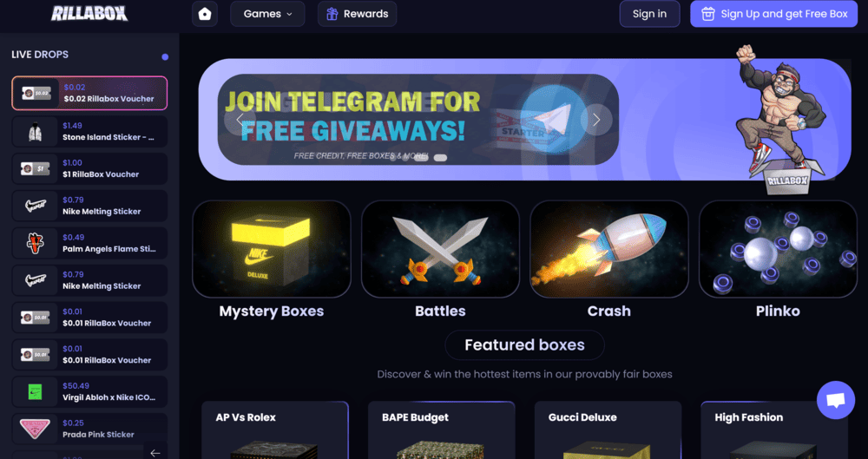868x459 pixels.
Task: Open the Rewards menu item
Action: coord(357,14)
